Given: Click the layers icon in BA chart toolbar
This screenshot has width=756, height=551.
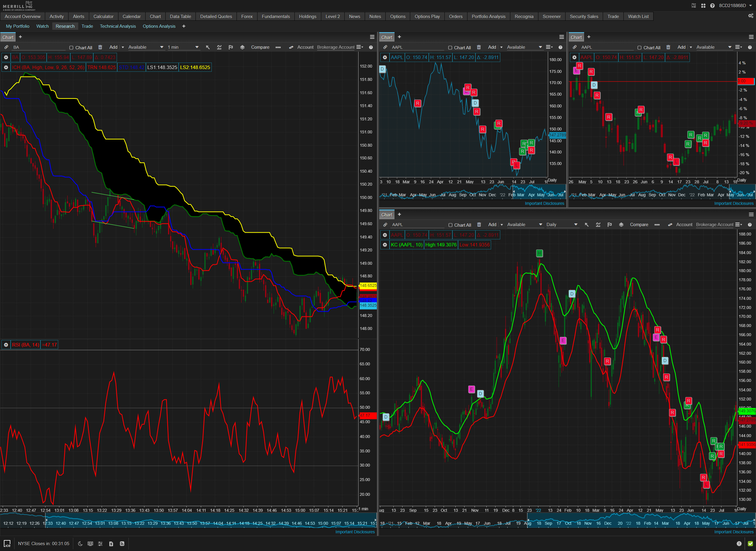Looking at the screenshot, I should pyautogui.click(x=243, y=47).
